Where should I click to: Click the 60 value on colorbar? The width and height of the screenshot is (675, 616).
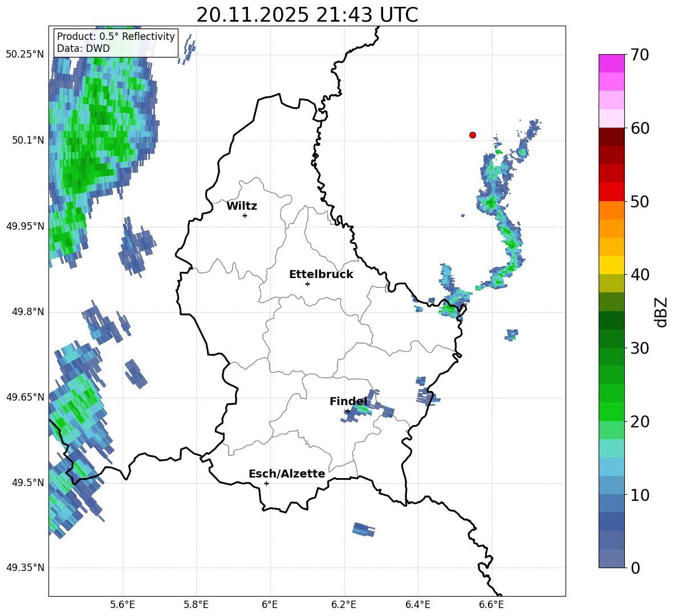640,128
